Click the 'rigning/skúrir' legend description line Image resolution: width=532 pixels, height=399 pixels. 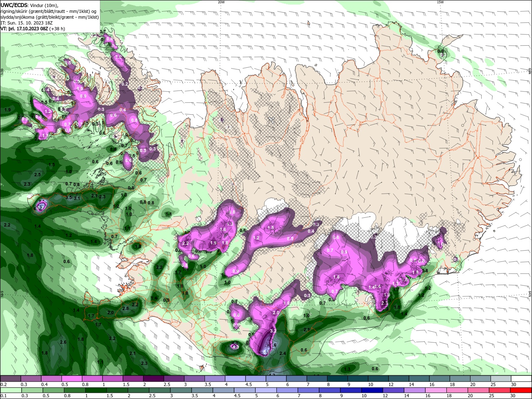(49, 11)
